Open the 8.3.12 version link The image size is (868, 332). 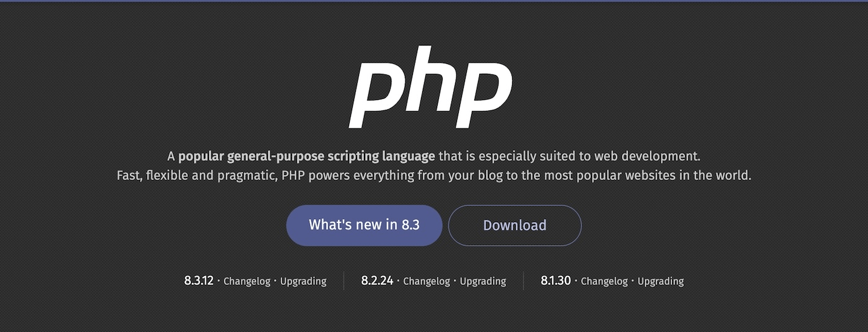coord(198,280)
